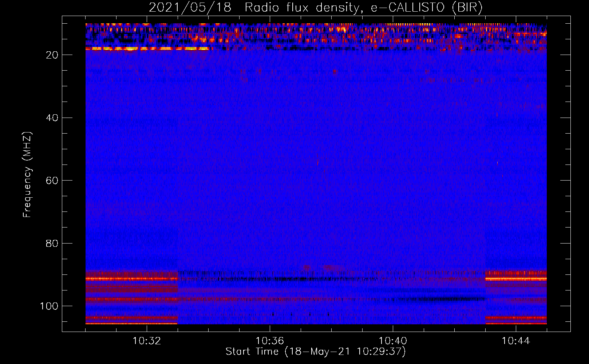The image size is (589, 364).
Task: Select the 10:44 time tick label
Action: click(516, 341)
